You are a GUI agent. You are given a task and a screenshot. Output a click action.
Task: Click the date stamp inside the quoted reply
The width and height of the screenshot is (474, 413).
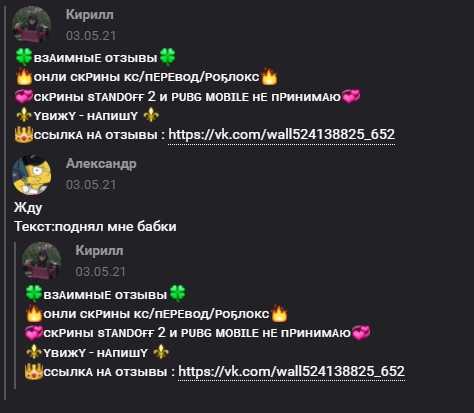click(101, 272)
